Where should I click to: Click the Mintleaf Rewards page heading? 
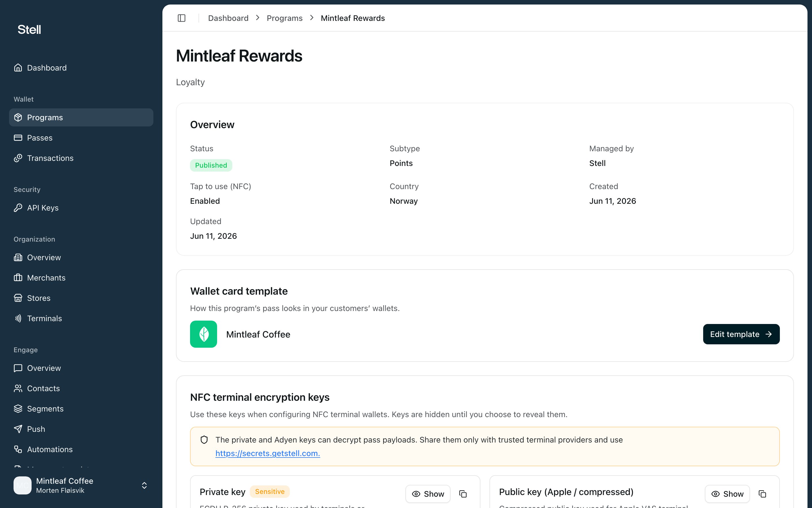(x=239, y=56)
